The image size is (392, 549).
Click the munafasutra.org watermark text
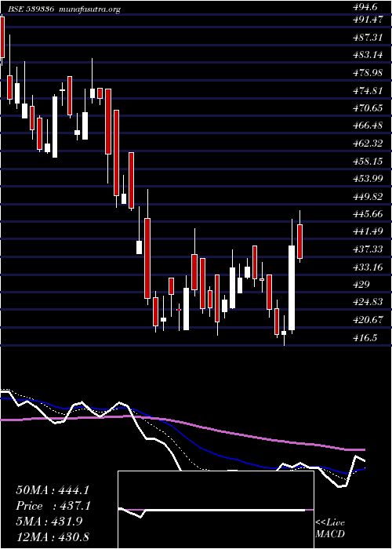tap(88, 9)
